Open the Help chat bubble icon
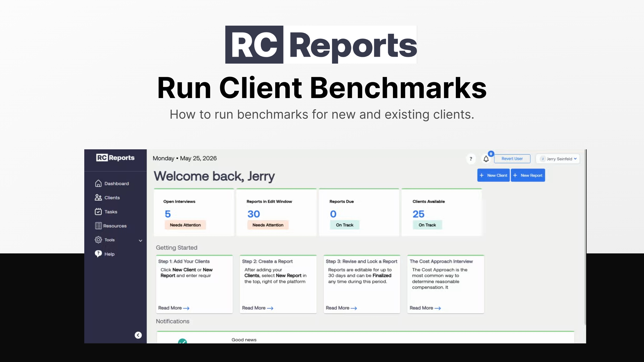 [x=98, y=254]
